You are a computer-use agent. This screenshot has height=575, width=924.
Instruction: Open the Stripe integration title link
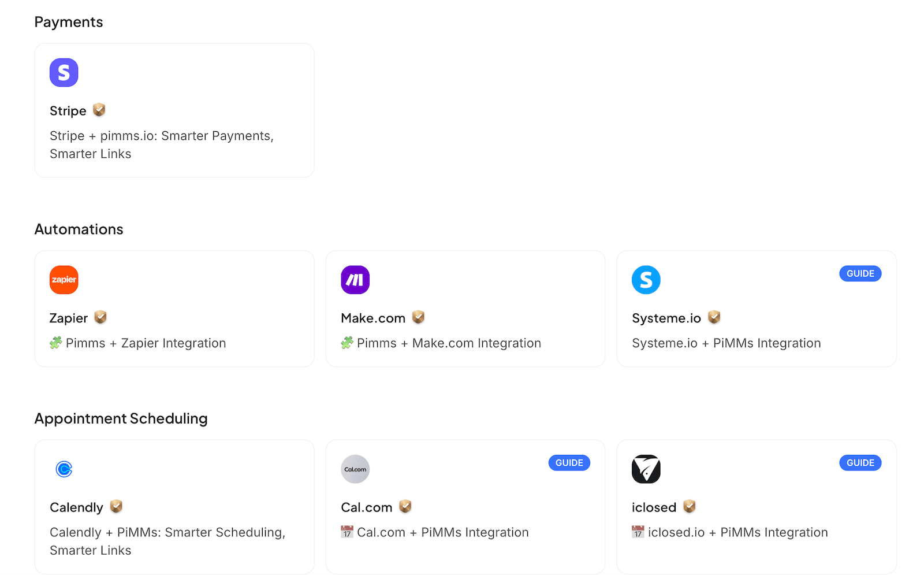pyautogui.click(x=68, y=111)
